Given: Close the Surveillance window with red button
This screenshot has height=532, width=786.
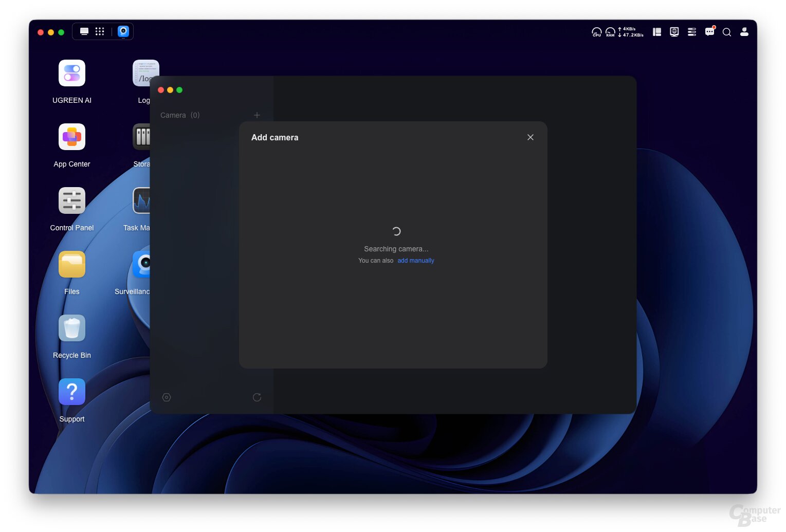Looking at the screenshot, I should [x=161, y=90].
